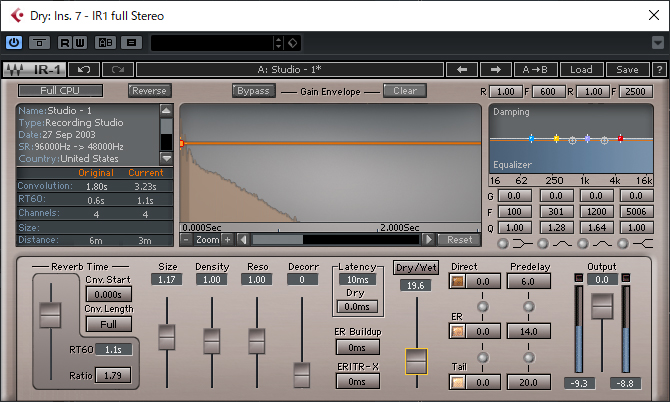Open the preset management menu icon

pos(132,43)
